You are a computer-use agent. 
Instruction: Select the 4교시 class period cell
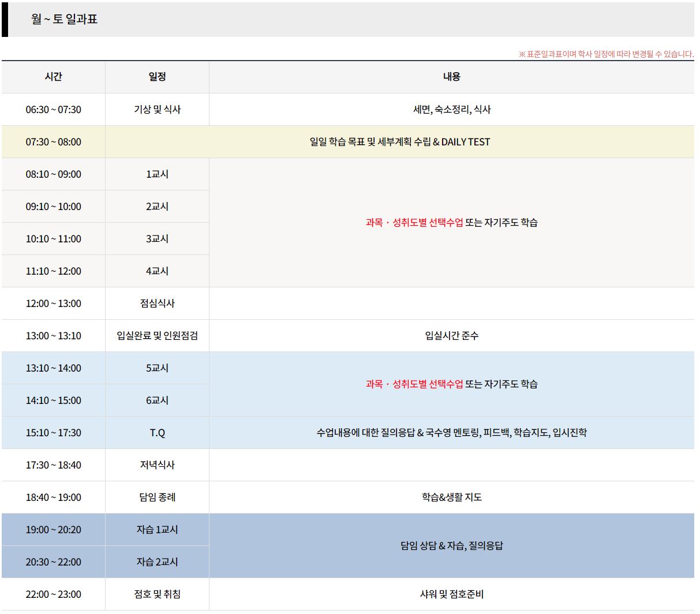point(157,271)
